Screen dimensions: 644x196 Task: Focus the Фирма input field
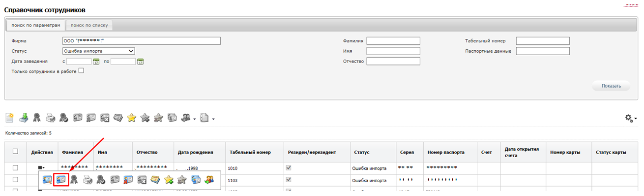tap(142, 41)
